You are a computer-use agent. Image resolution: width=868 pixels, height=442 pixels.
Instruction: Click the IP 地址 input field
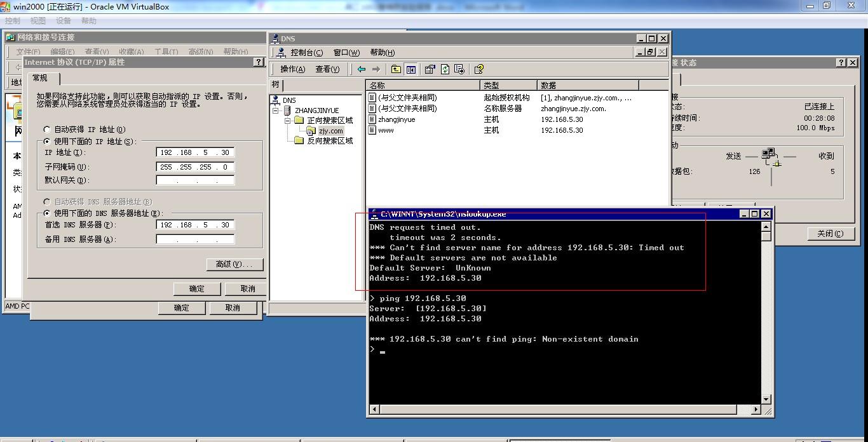click(x=195, y=152)
